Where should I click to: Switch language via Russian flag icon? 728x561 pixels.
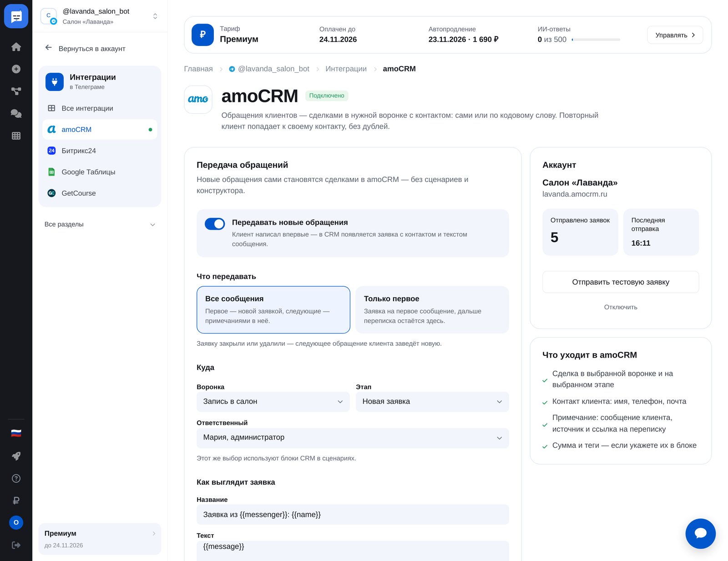click(x=16, y=433)
